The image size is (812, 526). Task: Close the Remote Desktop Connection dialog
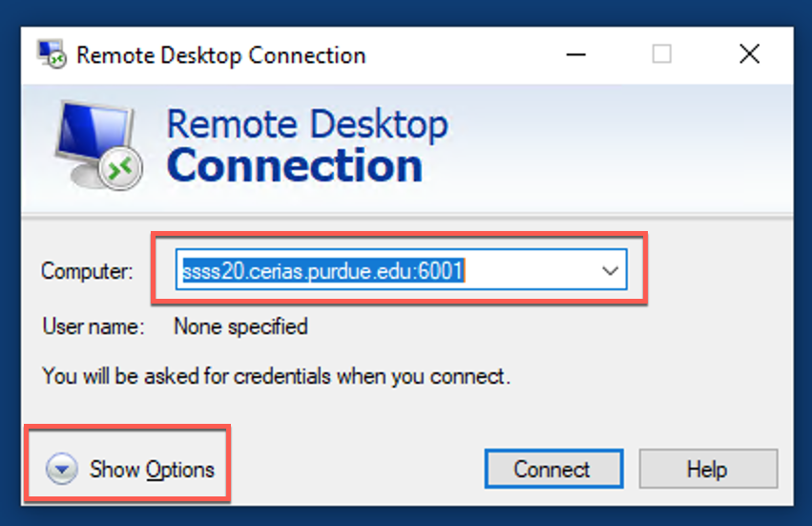[x=749, y=53]
